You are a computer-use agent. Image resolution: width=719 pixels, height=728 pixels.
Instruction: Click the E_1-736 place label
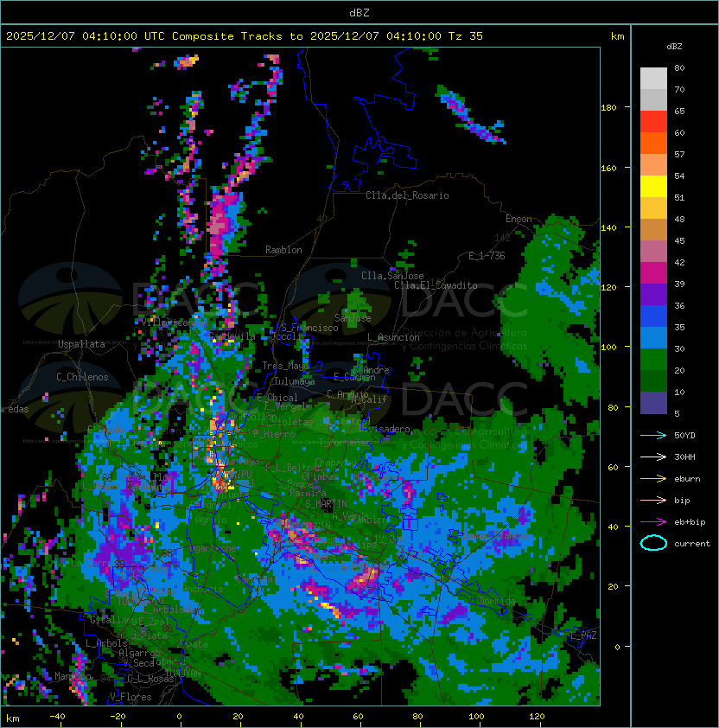(x=487, y=256)
